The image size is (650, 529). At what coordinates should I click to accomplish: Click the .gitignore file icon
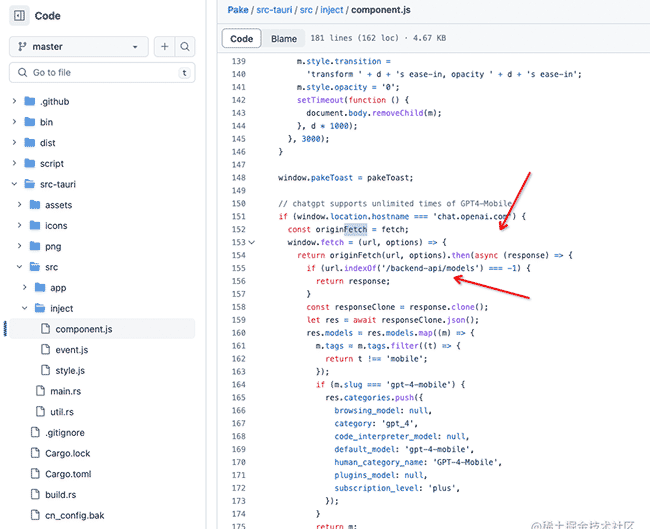click(x=35, y=432)
